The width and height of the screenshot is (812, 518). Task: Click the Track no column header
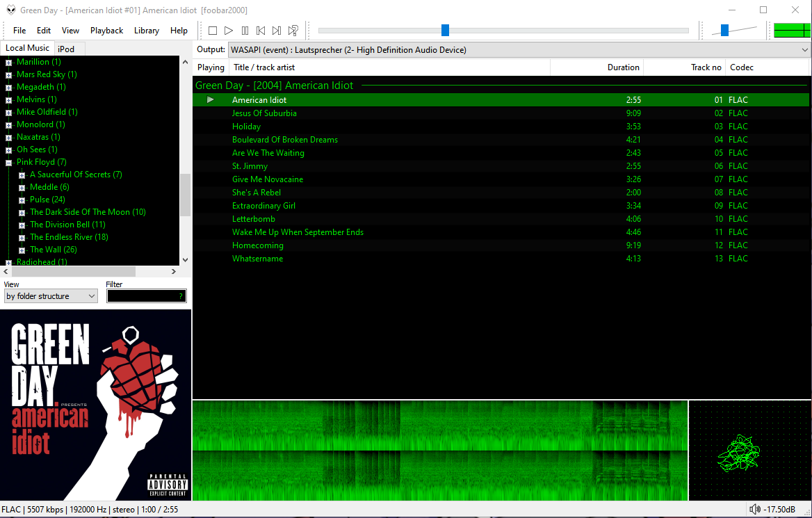click(684, 67)
